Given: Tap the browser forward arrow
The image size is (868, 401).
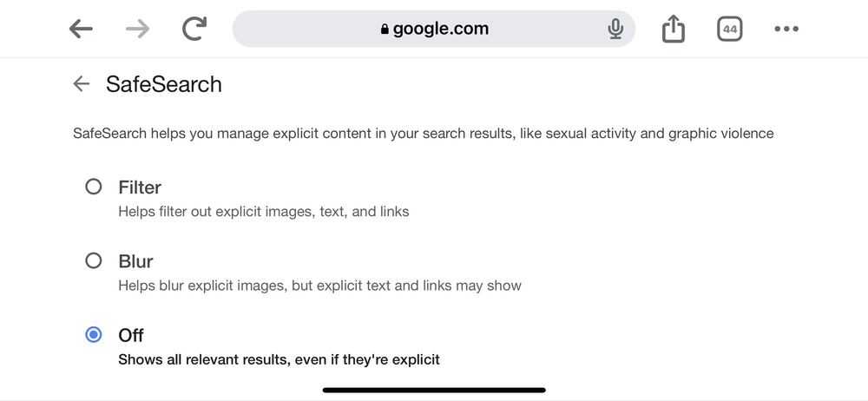Looking at the screenshot, I should (x=137, y=29).
